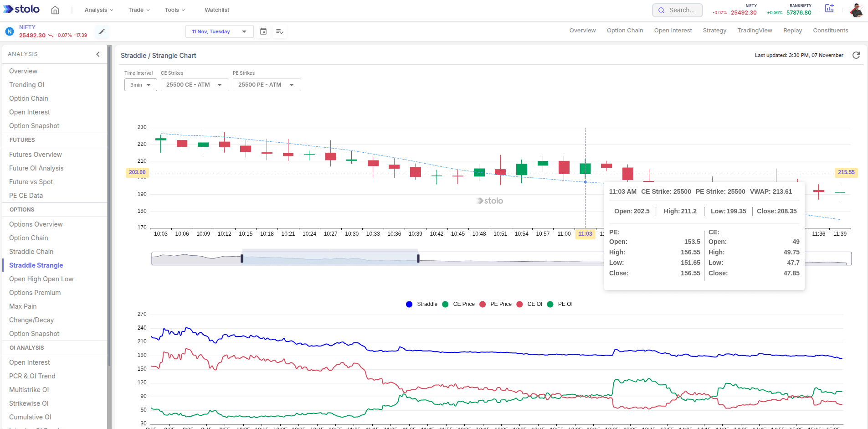Open the 25500 CE - ATM strike dropdown

point(195,85)
